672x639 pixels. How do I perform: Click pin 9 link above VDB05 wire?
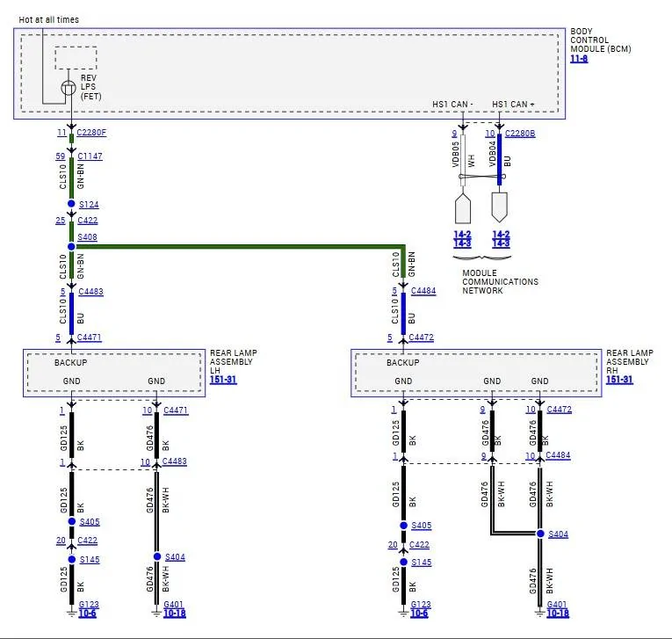tap(454, 134)
